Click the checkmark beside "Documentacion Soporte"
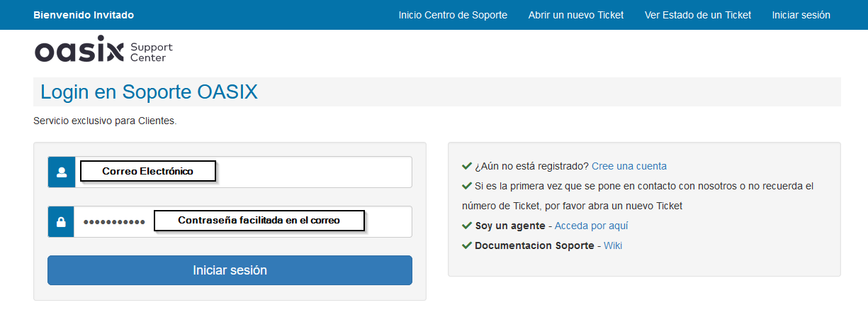The image size is (868, 315). click(x=467, y=245)
